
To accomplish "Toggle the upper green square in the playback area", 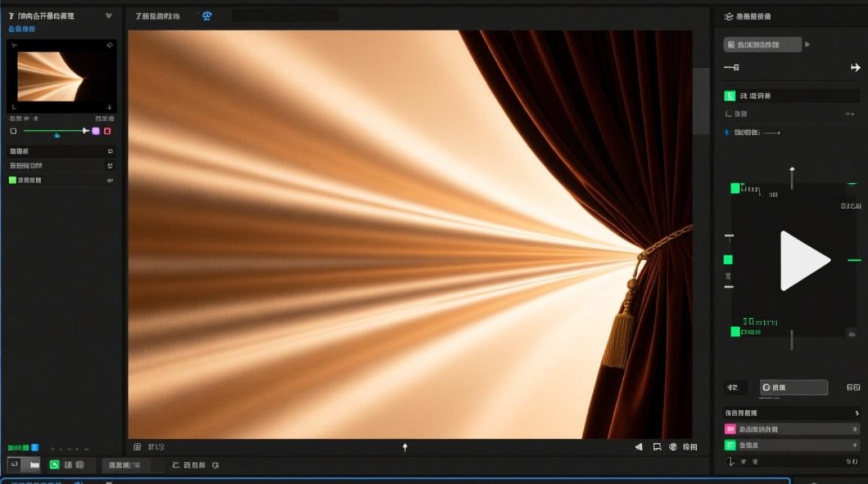I will (x=735, y=188).
